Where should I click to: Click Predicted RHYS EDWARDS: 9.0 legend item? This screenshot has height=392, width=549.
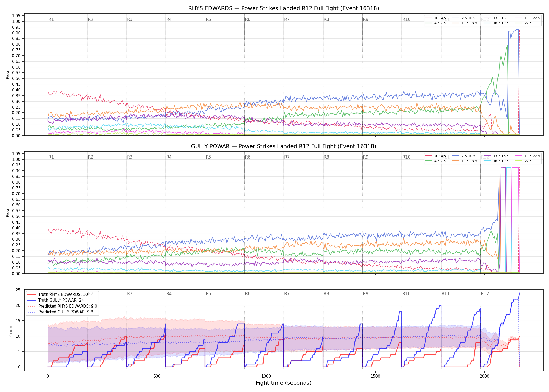[62, 306]
